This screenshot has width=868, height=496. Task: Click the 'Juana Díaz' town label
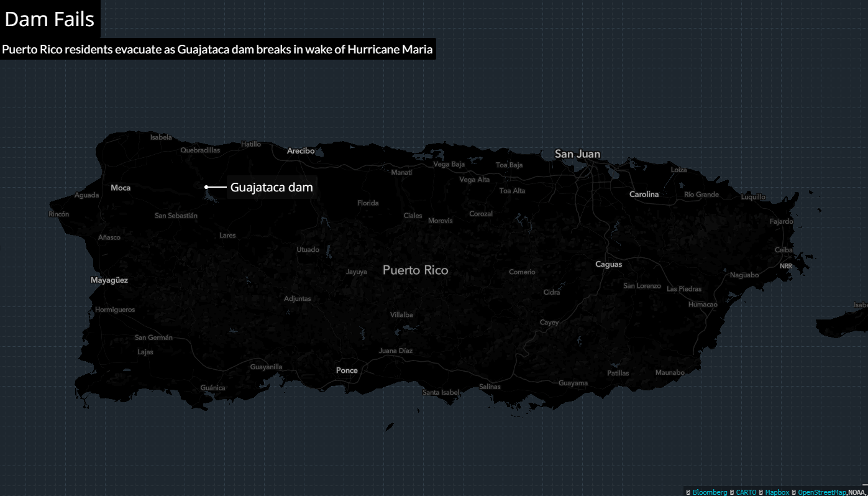click(396, 351)
